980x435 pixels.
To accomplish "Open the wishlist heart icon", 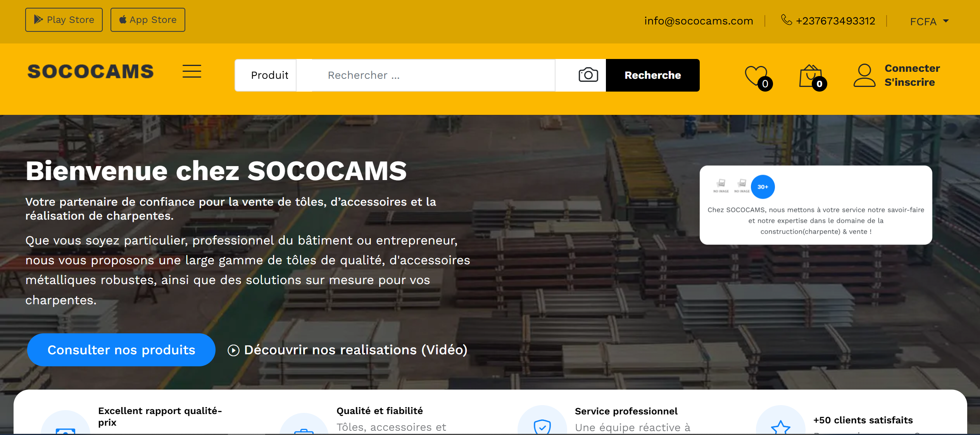I will coord(756,75).
